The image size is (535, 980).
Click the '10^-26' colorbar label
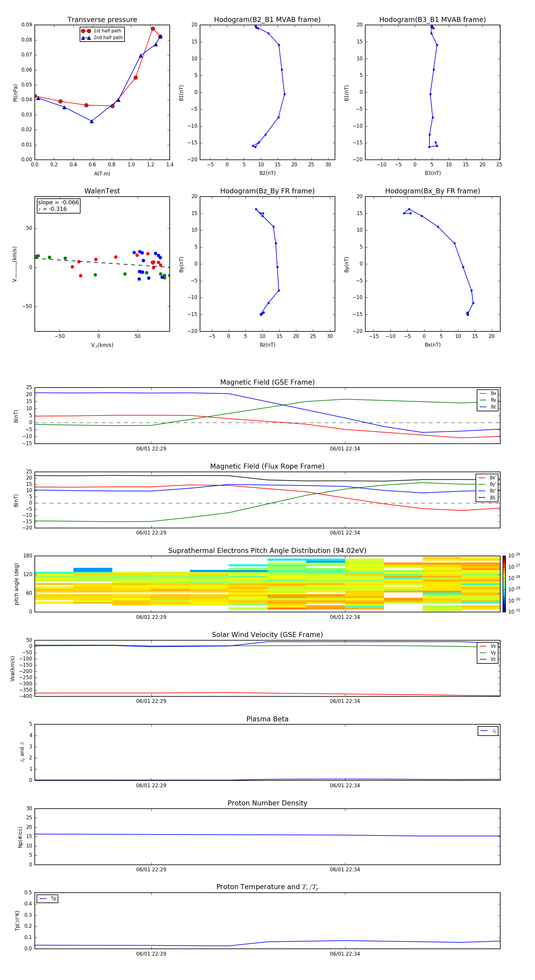[514, 555]
